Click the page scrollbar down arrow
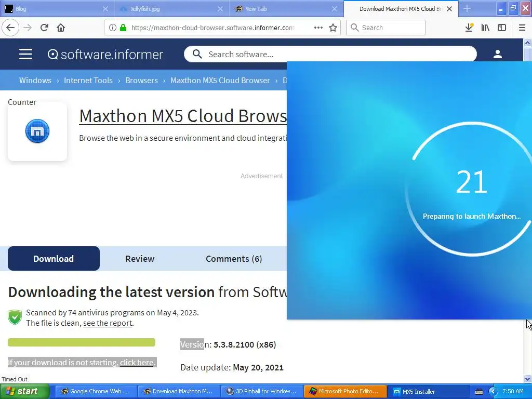 (x=527, y=379)
